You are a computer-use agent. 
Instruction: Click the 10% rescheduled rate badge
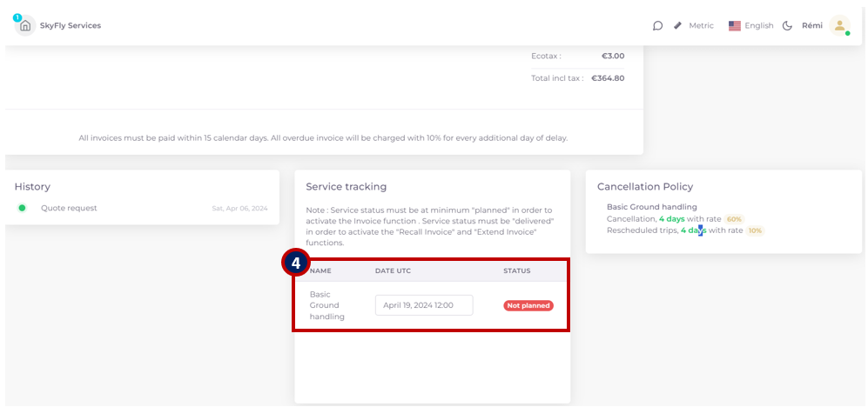coord(755,230)
